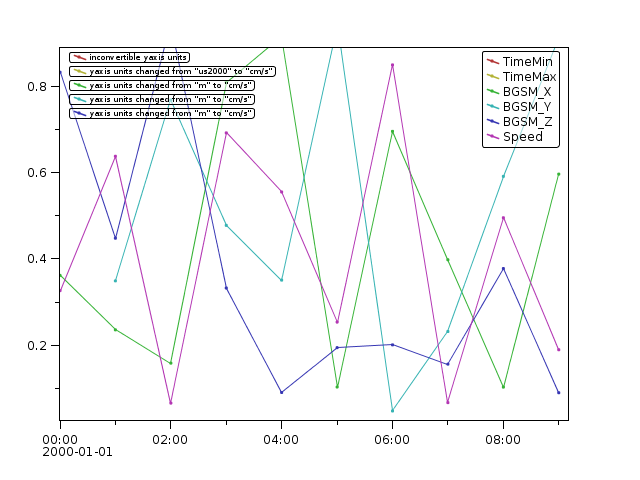This screenshot has width=640, height=480.
Task: Select the TimeMax legend label
Action: tap(529, 77)
